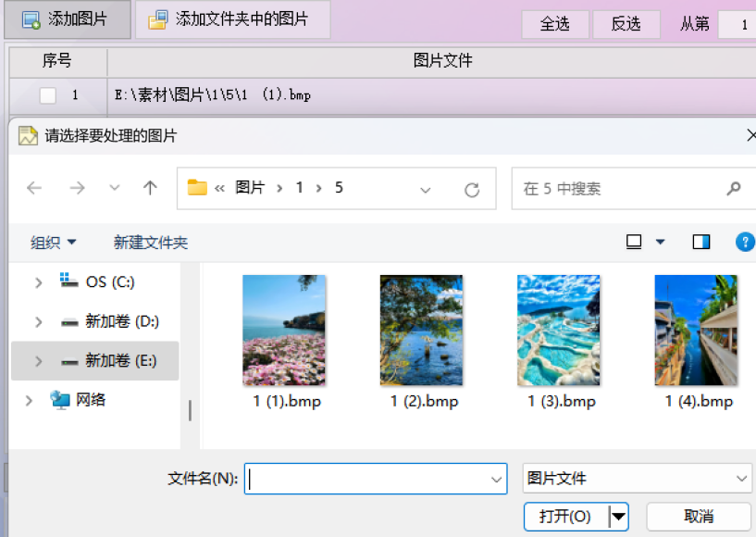Click the folder icon in address bar
The image size is (756, 537).
[197, 187]
